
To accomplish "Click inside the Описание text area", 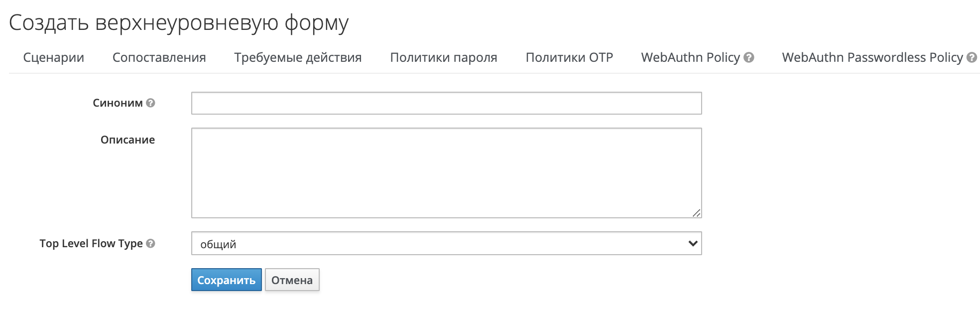I will coord(446,172).
